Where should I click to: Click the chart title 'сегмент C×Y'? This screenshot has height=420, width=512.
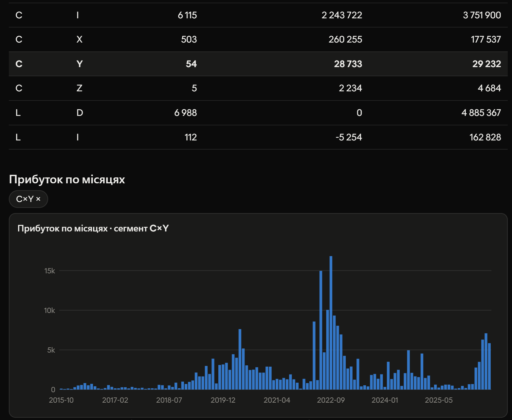pyautogui.click(x=141, y=228)
